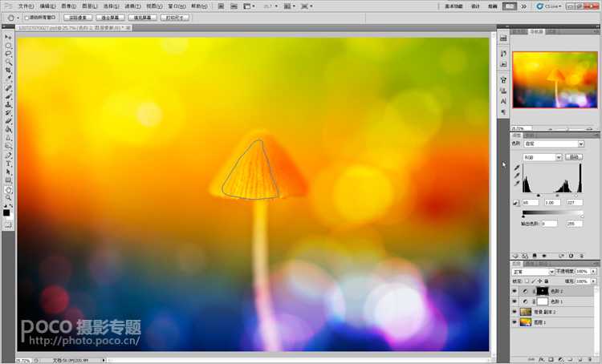Screen dimensions: 602x364
Task: Click the Navigator zoom slider
Action: coord(567,129)
